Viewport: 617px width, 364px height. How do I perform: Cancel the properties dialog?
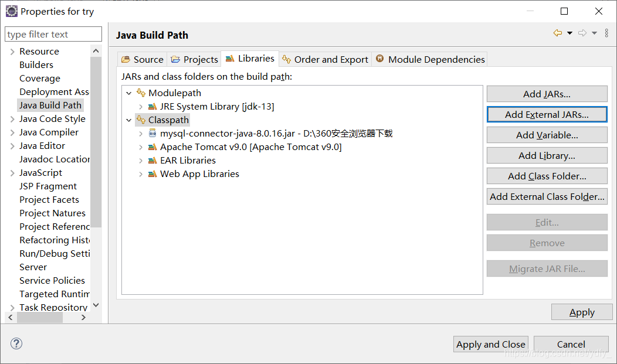point(571,344)
